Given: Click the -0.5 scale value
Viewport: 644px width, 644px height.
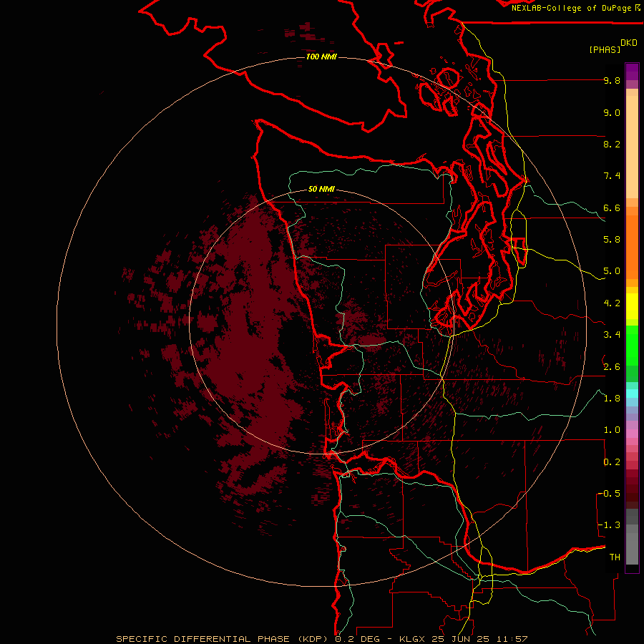Looking at the screenshot, I should pos(609,494).
